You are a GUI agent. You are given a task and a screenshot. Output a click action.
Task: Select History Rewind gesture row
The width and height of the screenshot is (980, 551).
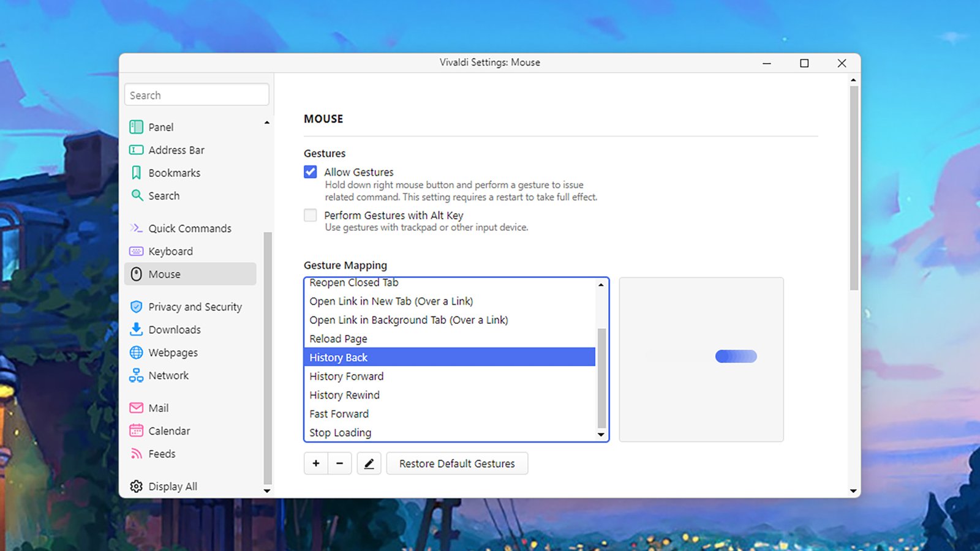(450, 395)
